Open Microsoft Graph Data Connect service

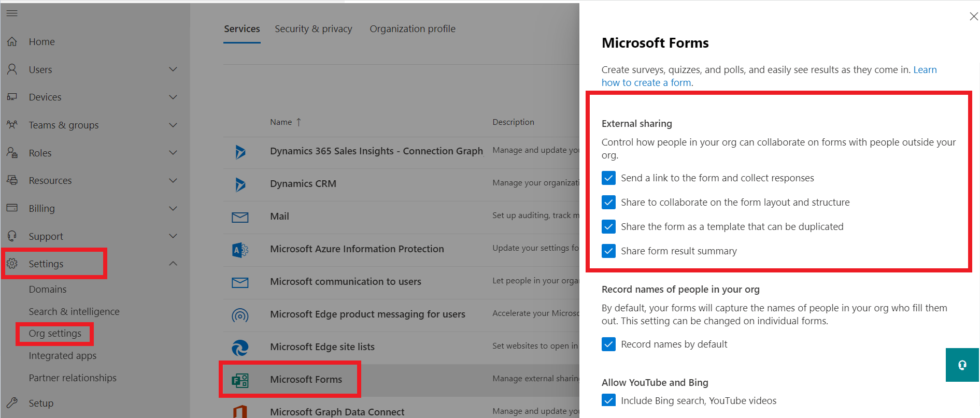(337, 412)
